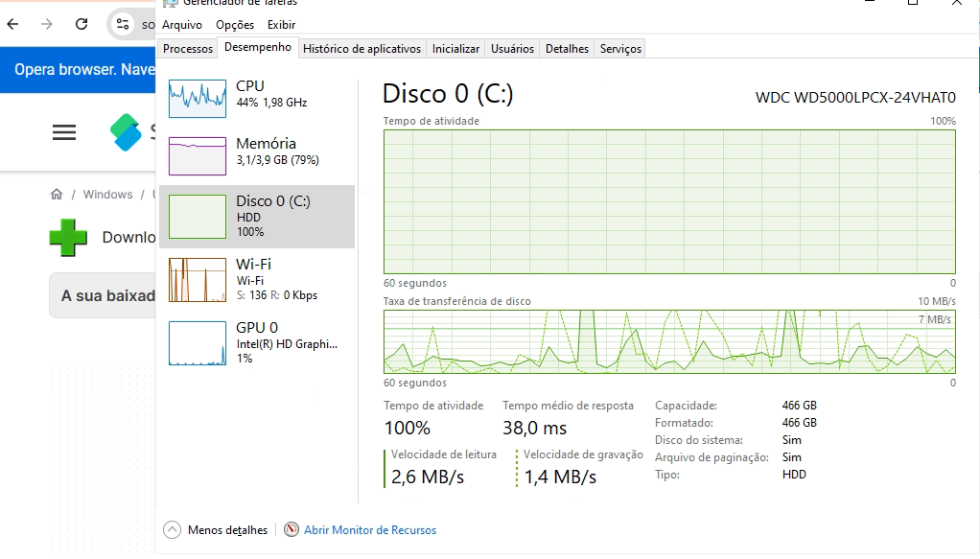Select the Desempenho tab
The image size is (980, 559).
[258, 47]
